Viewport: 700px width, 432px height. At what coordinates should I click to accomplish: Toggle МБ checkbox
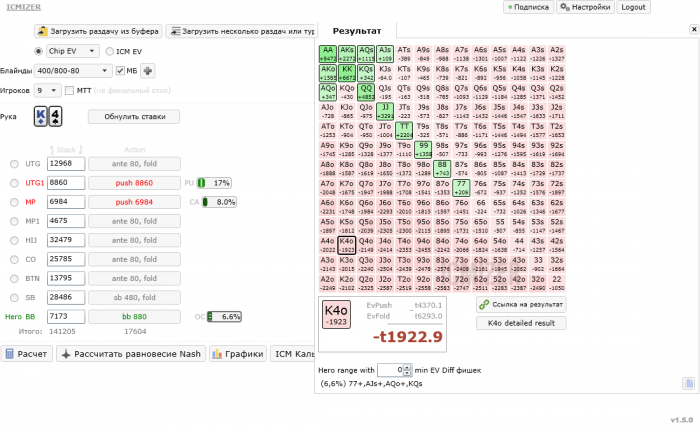click(x=120, y=71)
